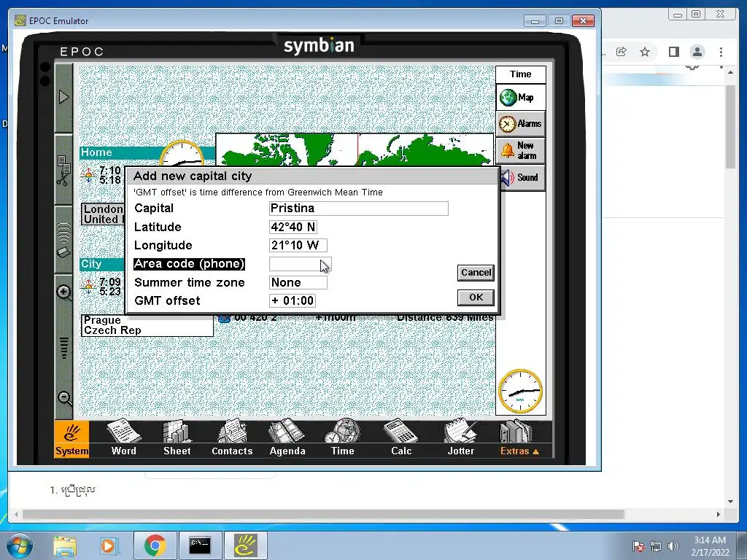Confirm the new capital city with OK
747x560 pixels.
[x=476, y=297]
